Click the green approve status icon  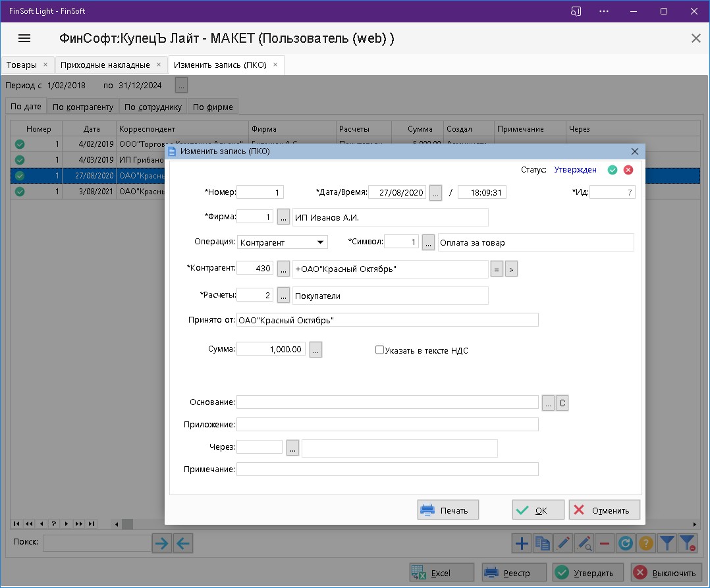(613, 170)
